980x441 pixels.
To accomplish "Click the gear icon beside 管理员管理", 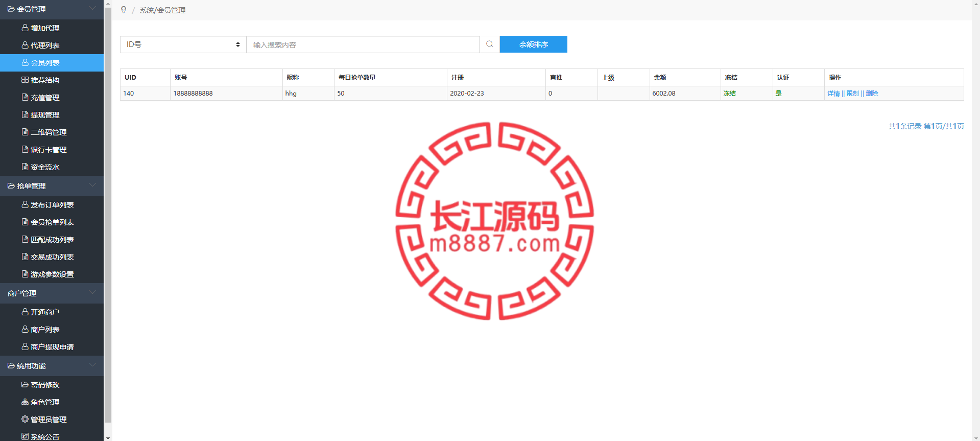I will pyautogui.click(x=25, y=419).
